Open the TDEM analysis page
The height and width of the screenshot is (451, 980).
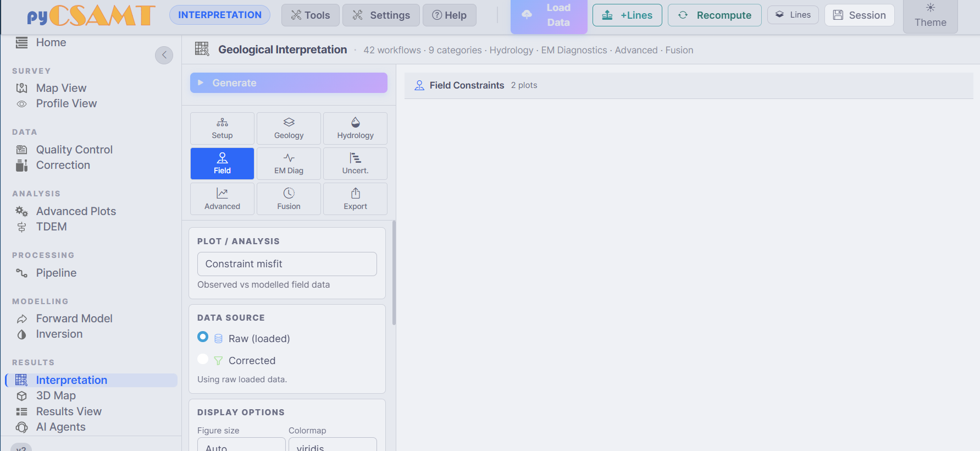tap(41, 227)
